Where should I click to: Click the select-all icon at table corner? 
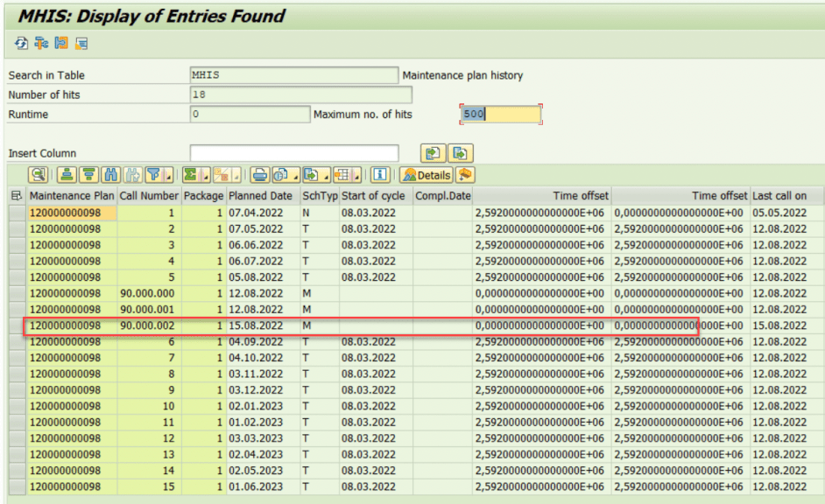coord(18,195)
